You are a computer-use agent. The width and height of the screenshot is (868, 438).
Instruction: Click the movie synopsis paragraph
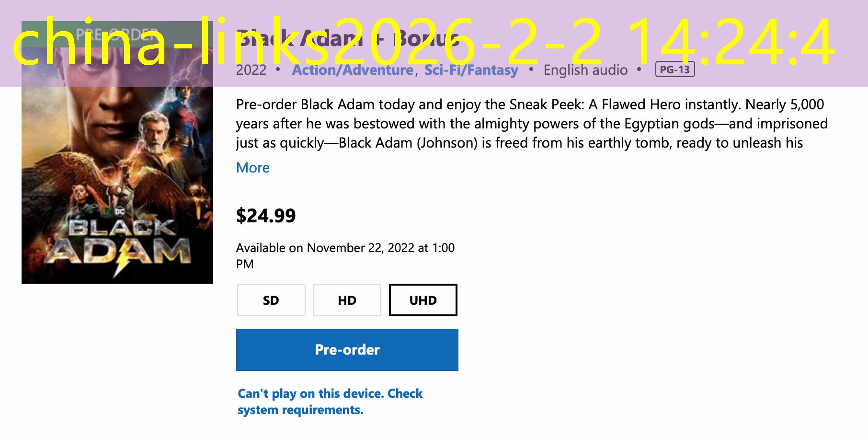(527, 124)
